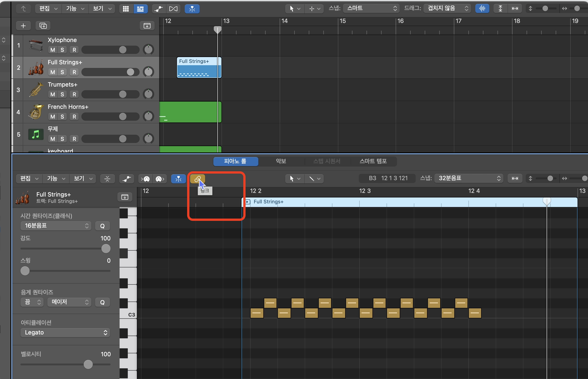588x379 pixels.
Task: Toggle the catch playhead button in piano roll
Action: (178, 179)
